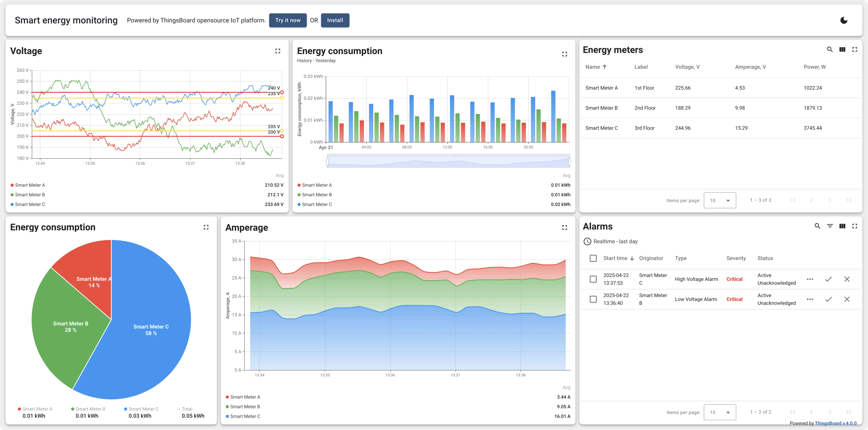This screenshot has height=430, width=868.
Task: Click the Try it now button
Action: click(288, 20)
